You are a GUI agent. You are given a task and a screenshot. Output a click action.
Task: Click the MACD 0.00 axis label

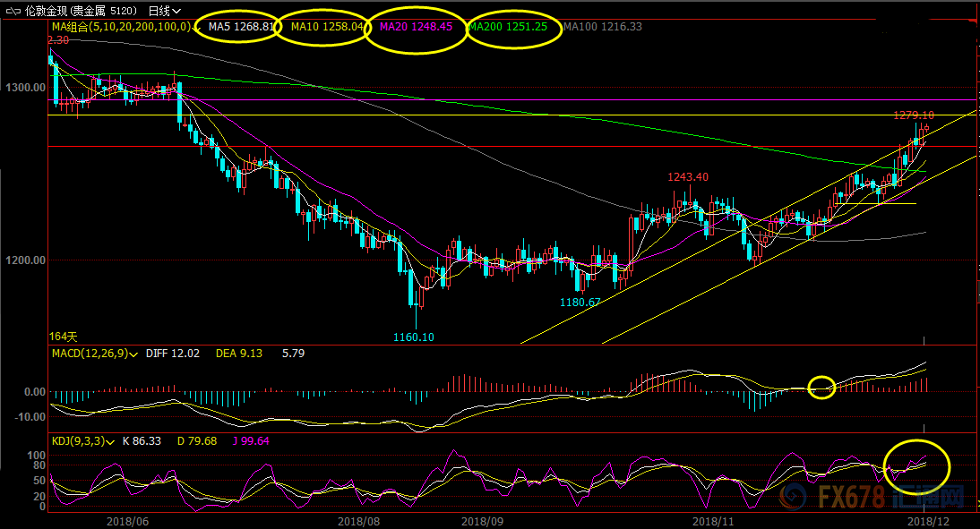tap(34, 392)
